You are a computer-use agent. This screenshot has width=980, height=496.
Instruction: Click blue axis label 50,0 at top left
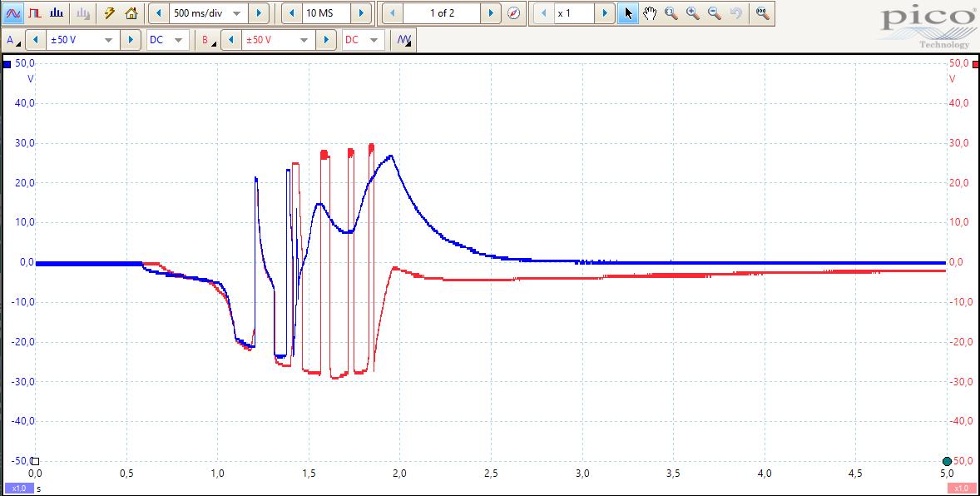click(x=24, y=63)
